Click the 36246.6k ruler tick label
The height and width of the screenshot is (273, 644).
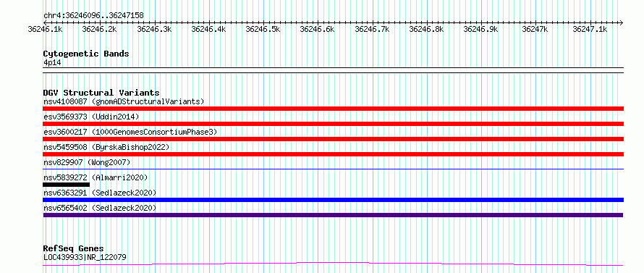[x=317, y=29]
